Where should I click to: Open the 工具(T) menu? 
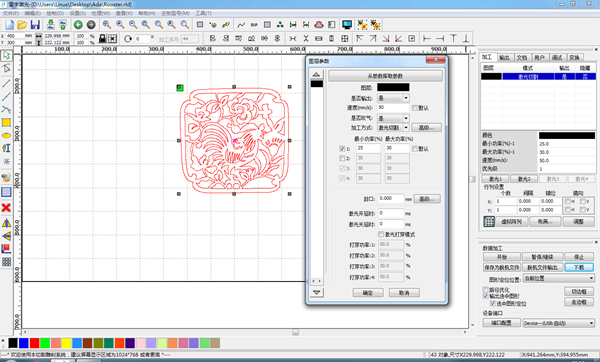pos(204,13)
